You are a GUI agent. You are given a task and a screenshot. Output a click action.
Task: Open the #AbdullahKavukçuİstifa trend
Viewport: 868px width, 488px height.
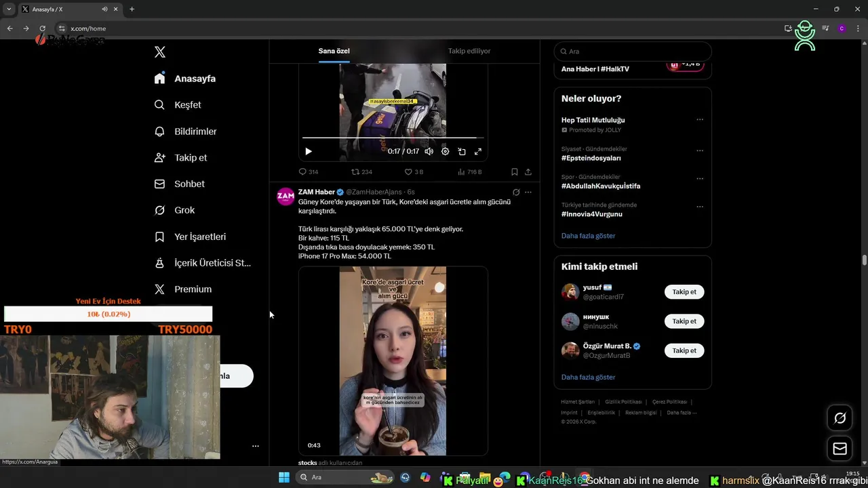point(601,186)
